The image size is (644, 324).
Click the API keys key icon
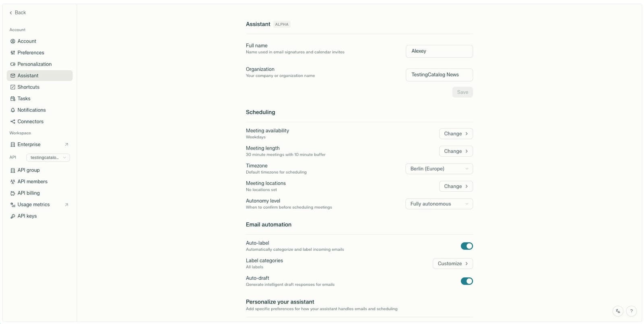[13, 216]
